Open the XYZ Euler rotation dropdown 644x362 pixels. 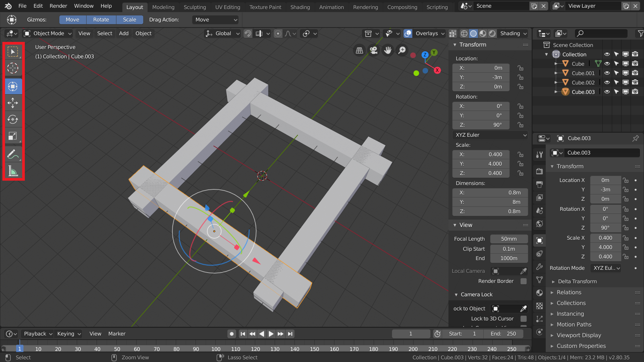(x=490, y=135)
